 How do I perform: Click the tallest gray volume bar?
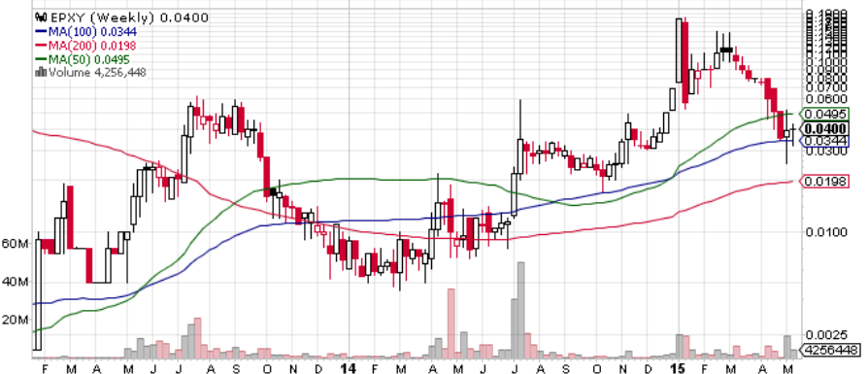click(520, 310)
